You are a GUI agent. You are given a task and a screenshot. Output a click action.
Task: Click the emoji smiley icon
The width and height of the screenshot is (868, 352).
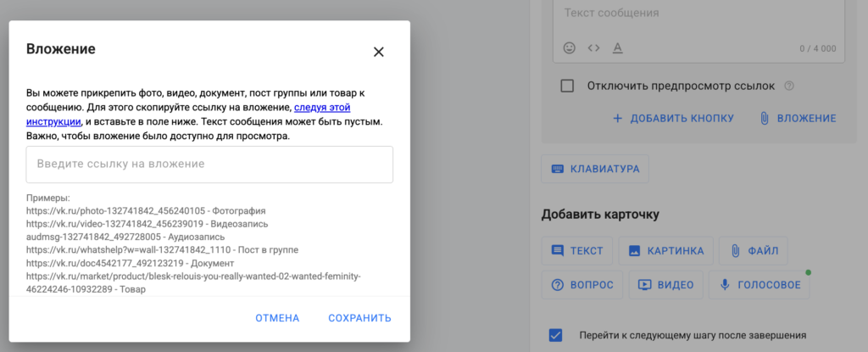click(x=569, y=47)
